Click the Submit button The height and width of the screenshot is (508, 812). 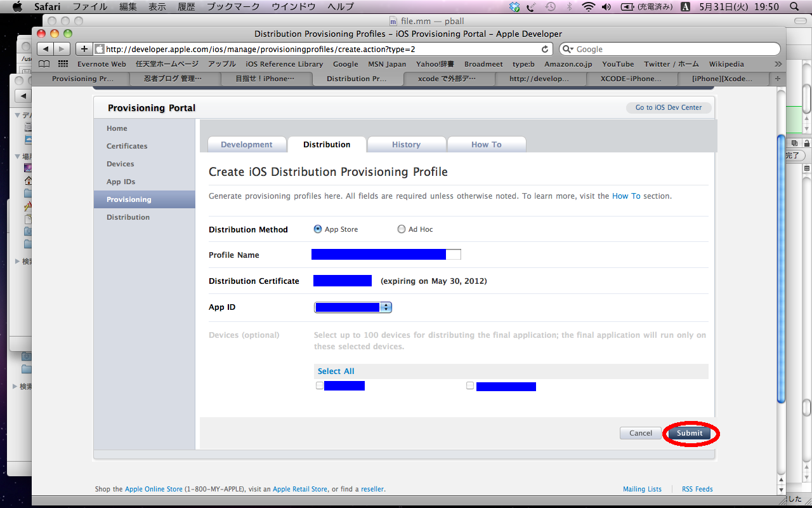[x=690, y=433]
